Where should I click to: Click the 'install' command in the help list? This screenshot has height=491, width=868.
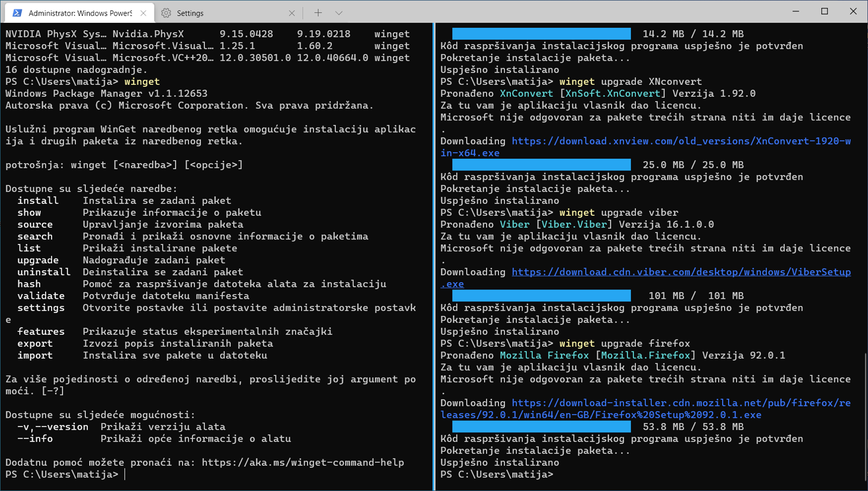click(x=38, y=200)
